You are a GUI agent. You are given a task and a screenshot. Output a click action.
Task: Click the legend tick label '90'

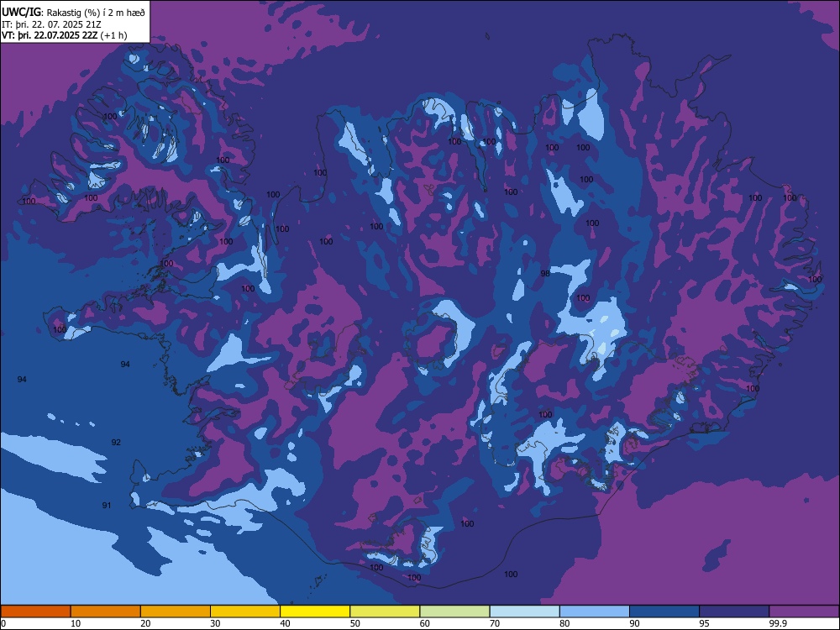pos(634,623)
